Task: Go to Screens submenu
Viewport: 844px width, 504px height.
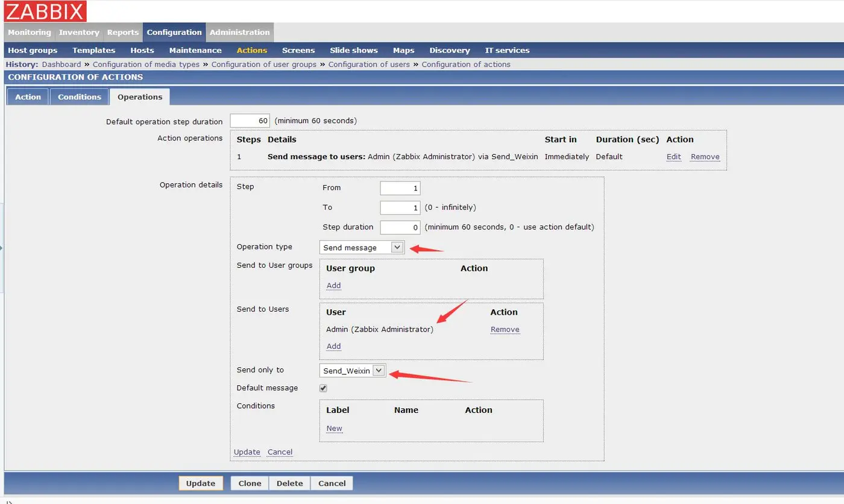Action: coord(298,50)
